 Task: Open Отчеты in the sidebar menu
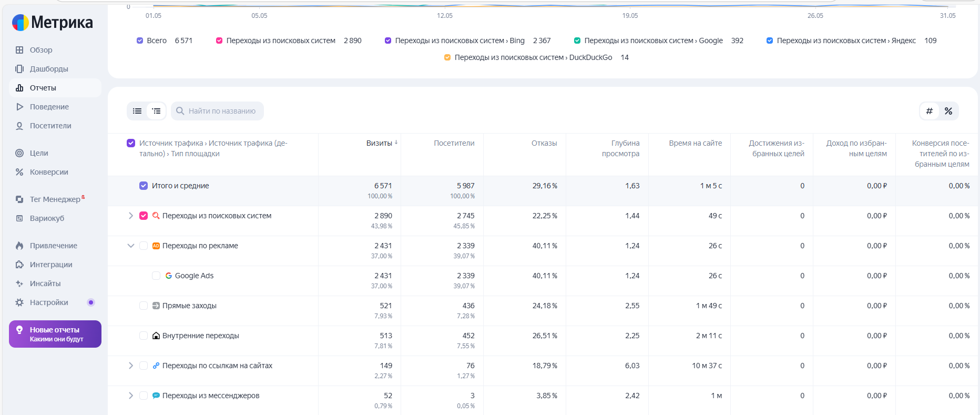[x=43, y=88]
